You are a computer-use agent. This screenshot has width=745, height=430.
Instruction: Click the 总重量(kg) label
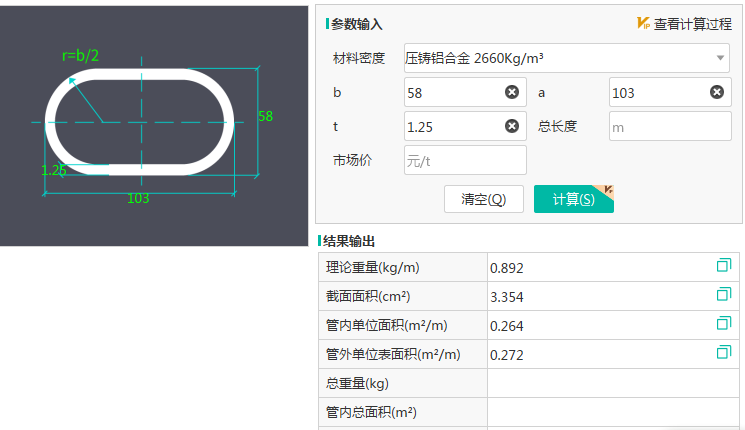click(x=357, y=383)
